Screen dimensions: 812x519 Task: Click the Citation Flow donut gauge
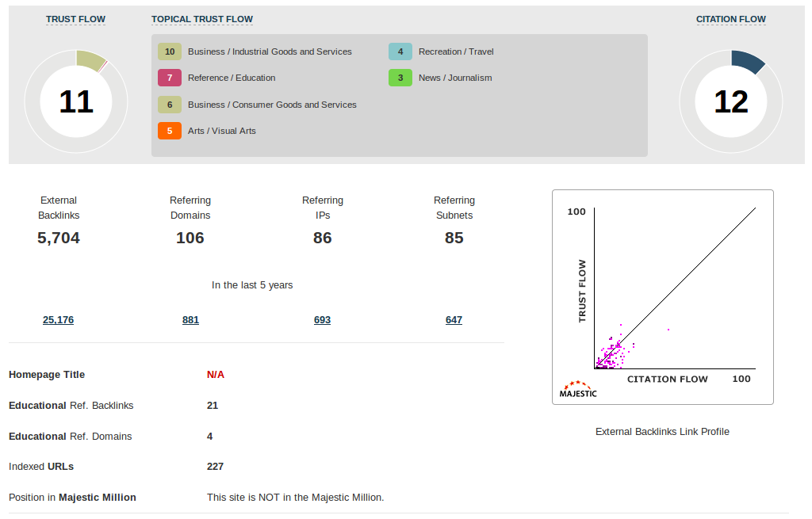click(730, 101)
